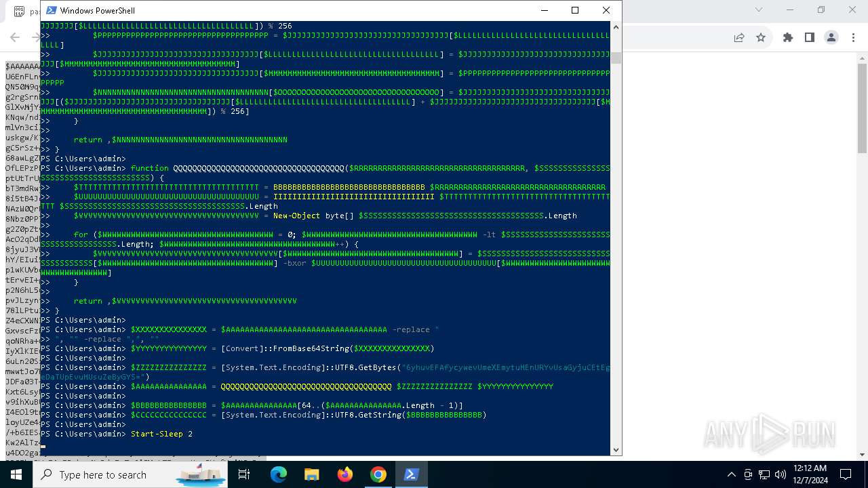Click the PowerShell scrollbar down arrow
The height and width of the screenshot is (488, 868).
coord(616,449)
